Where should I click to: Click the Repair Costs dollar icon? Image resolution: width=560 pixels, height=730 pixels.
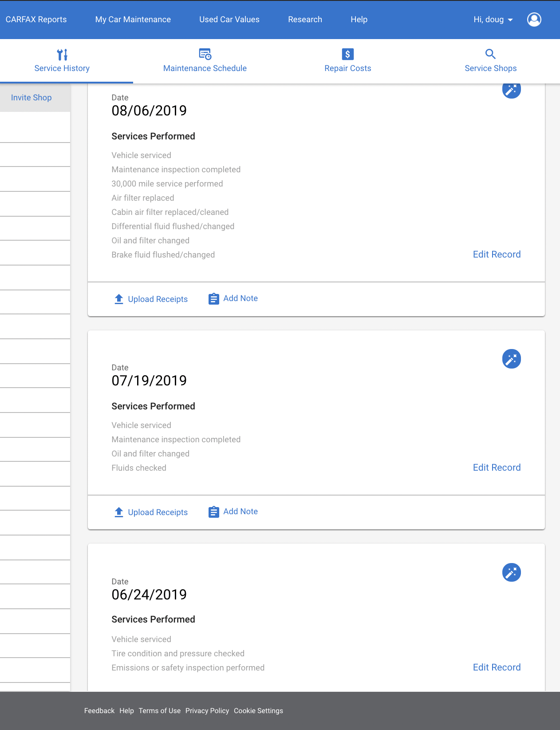click(x=348, y=54)
